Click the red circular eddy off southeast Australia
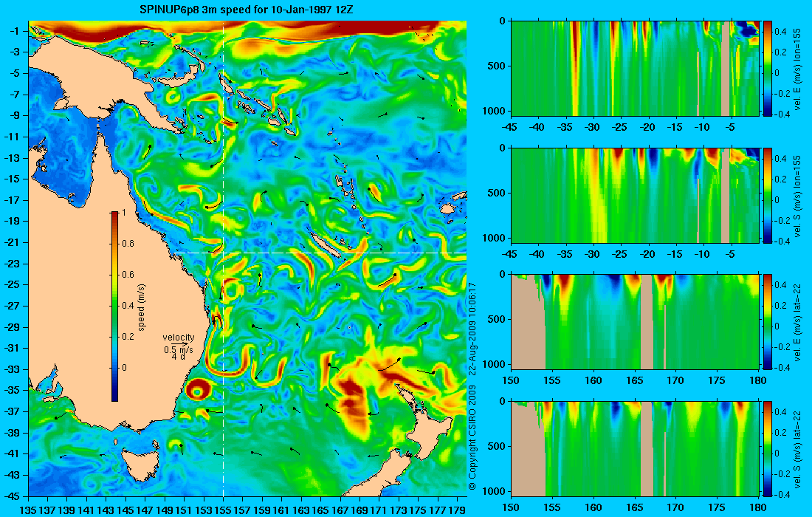812x517 pixels. [x=198, y=388]
